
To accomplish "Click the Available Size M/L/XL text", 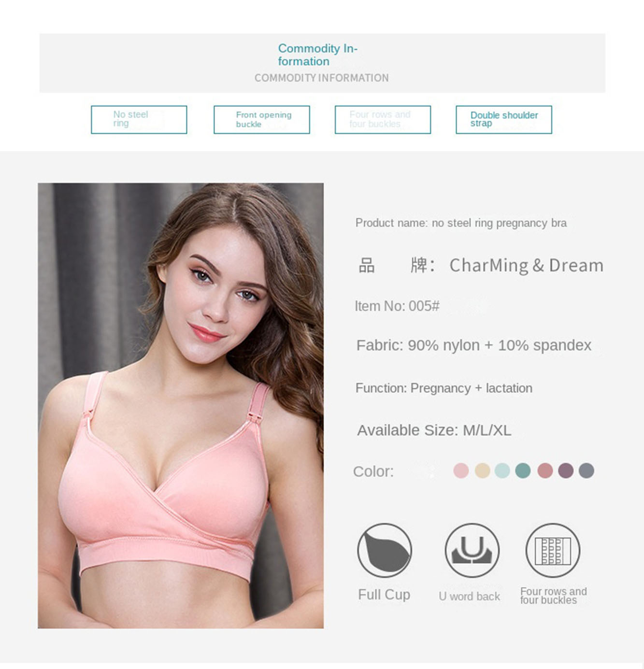I will 434,430.
